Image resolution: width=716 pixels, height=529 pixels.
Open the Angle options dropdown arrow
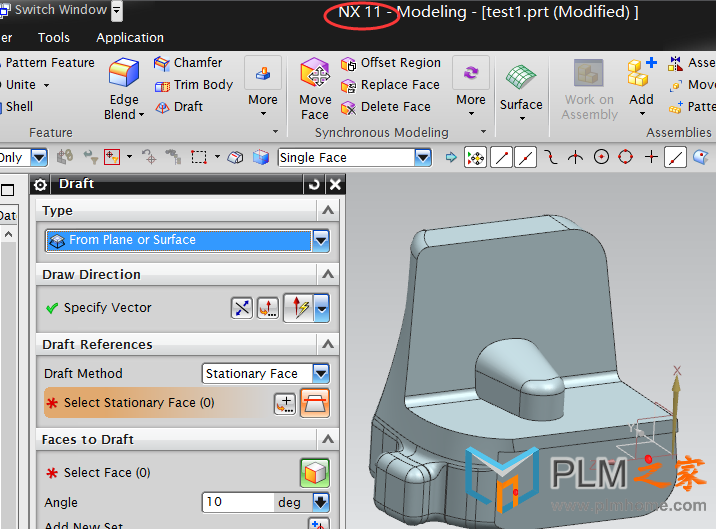[321, 503]
